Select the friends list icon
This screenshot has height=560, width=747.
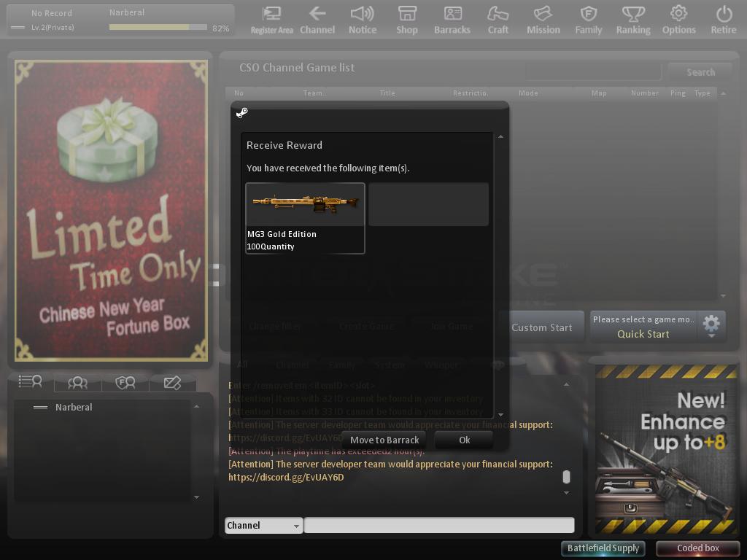77,382
